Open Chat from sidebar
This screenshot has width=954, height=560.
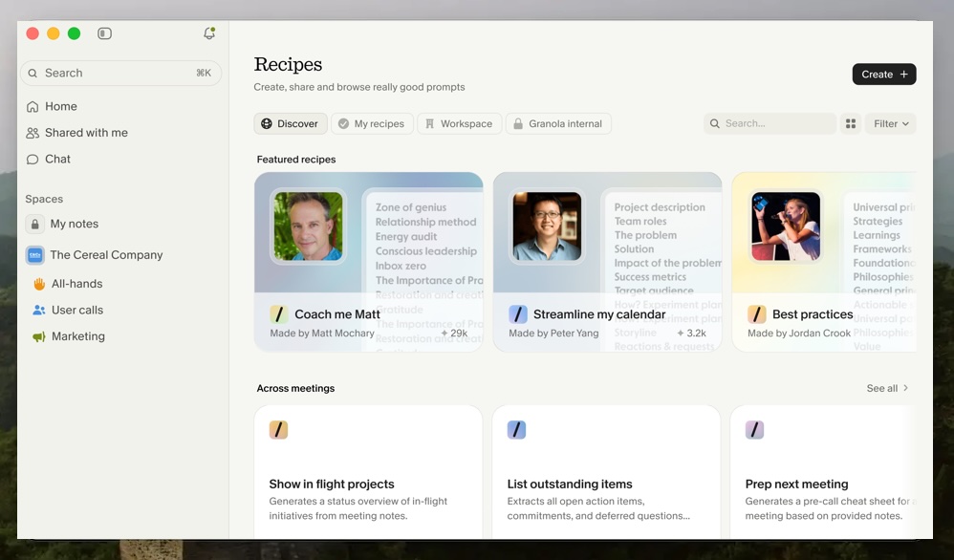pyautogui.click(x=57, y=159)
